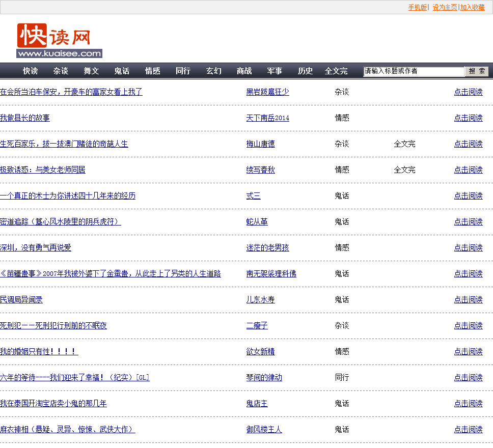Open author link 二瘦子
The height and width of the screenshot is (448, 493).
[257, 325]
